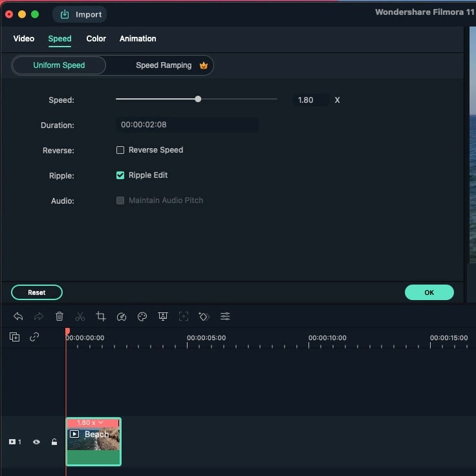Click the play icon on Beach clip

(x=74, y=434)
